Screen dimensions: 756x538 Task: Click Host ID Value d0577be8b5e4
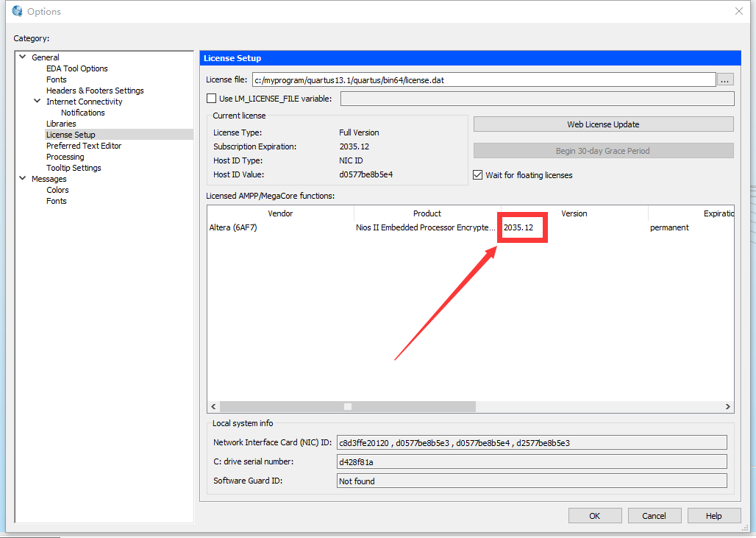point(366,174)
